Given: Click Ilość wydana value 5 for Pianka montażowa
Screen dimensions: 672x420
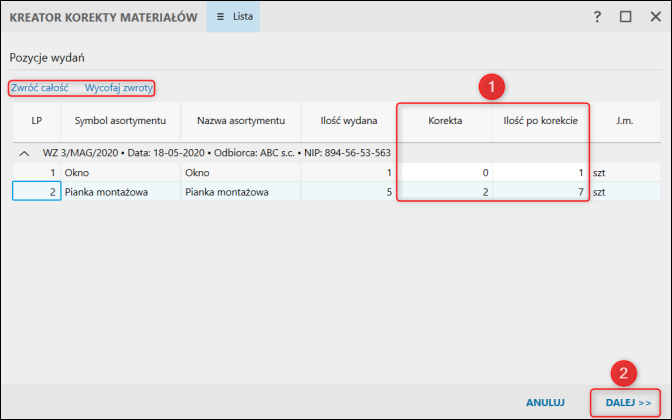Looking at the screenshot, I should coord(349,192).
